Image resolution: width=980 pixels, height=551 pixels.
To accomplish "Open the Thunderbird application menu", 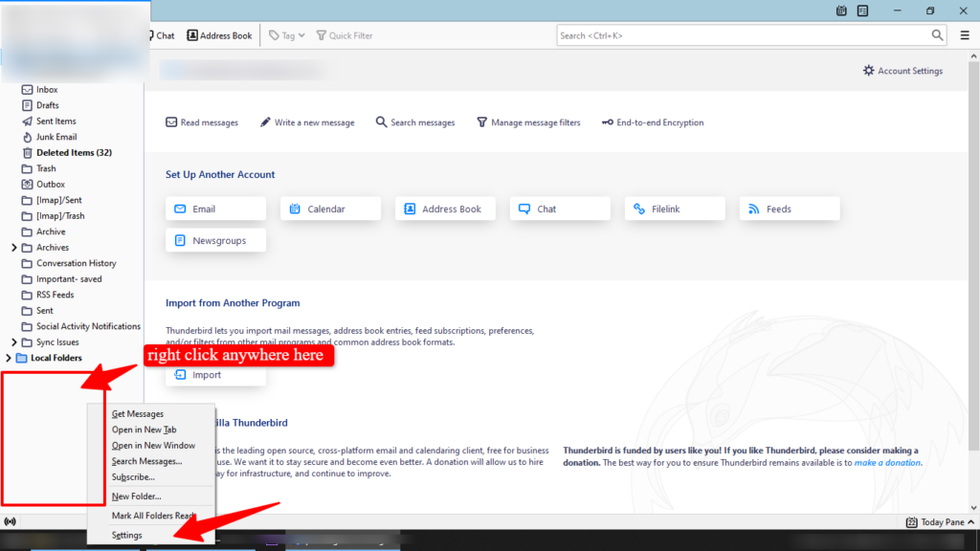I will click(965, 34).
